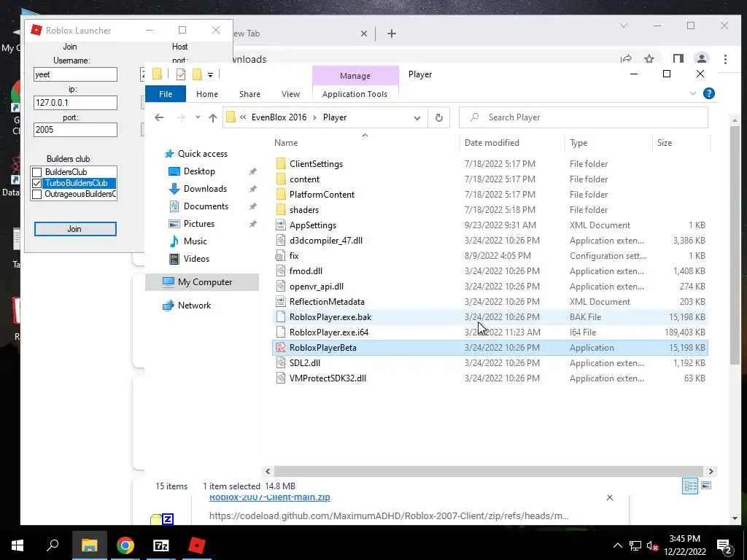
Task: Go back with the Explorer back arrow
Action: pos(159,117)
